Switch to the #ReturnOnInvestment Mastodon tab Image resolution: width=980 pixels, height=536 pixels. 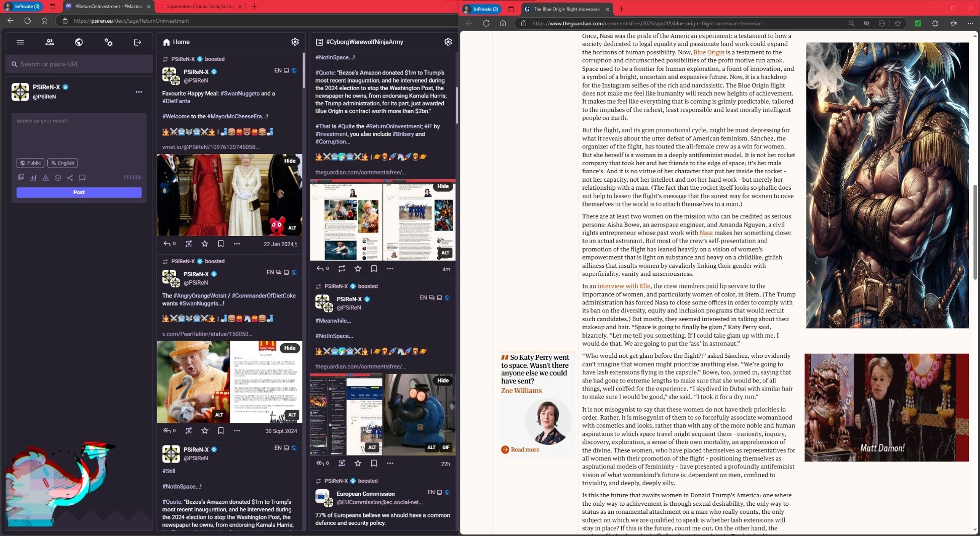(108, 7)
